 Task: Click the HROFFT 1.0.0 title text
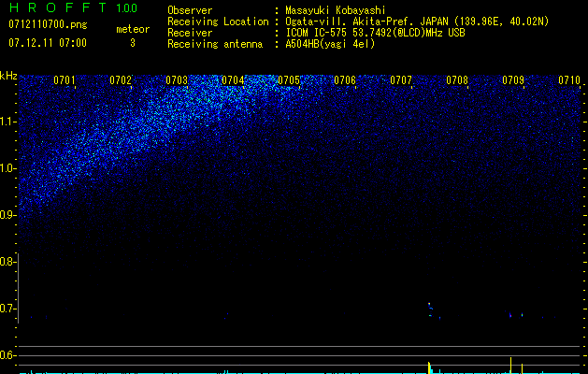click(x=73, y=7)
